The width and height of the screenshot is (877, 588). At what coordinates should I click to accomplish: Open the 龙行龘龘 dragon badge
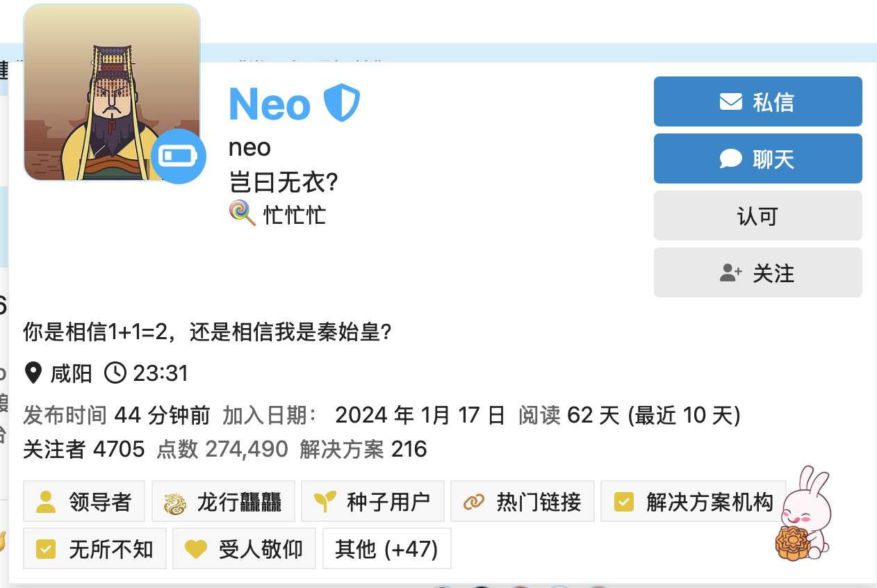[223, 501]
